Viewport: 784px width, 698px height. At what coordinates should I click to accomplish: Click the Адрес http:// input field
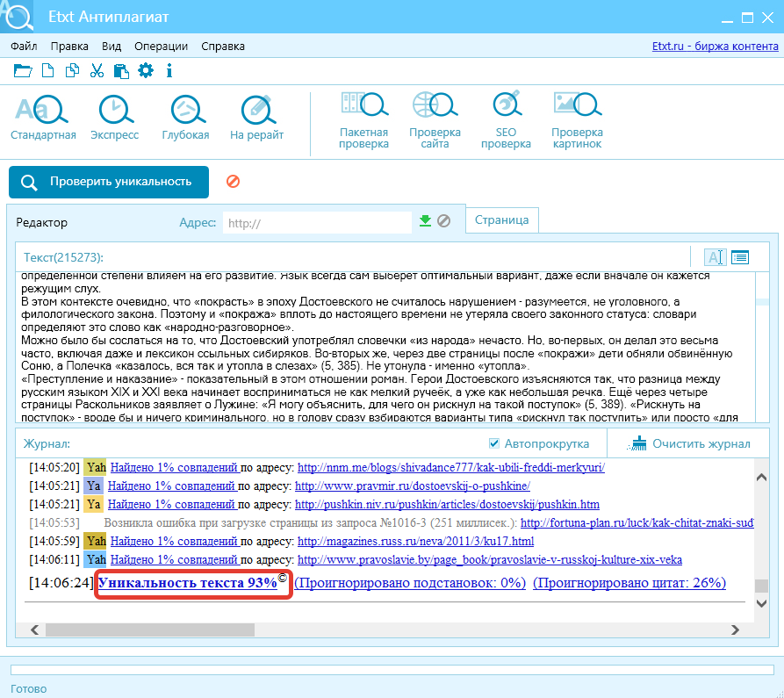[317, 222]
